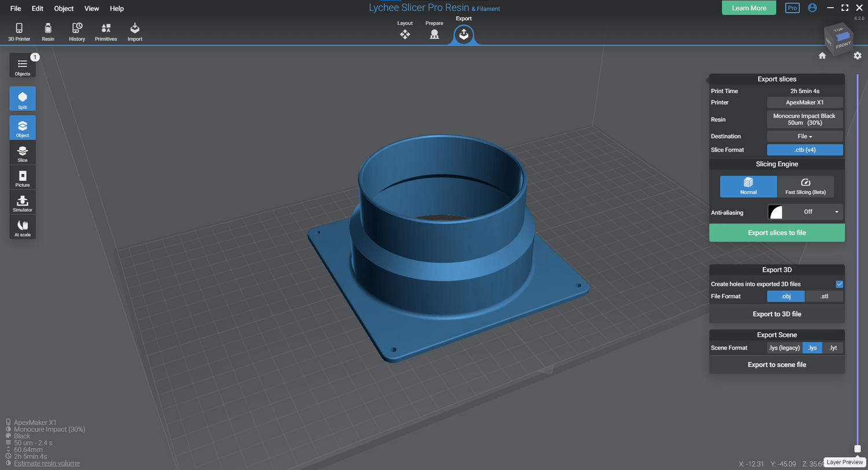Enable Fast Slicing (Beta) engine

805,186
